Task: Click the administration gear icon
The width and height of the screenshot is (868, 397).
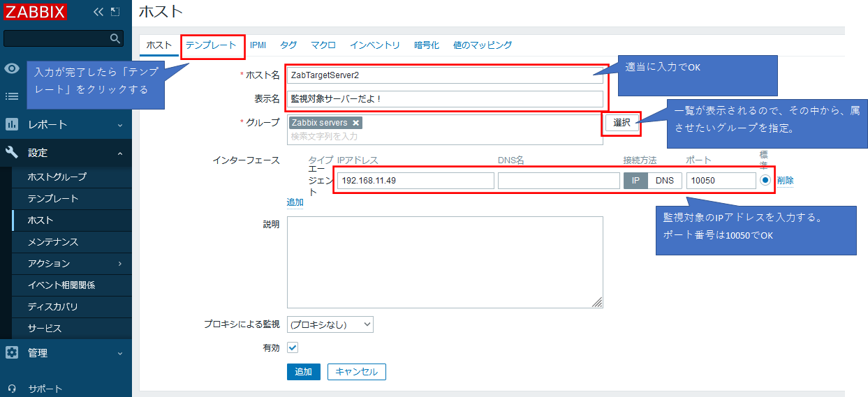Action: [x=12, y=352]
